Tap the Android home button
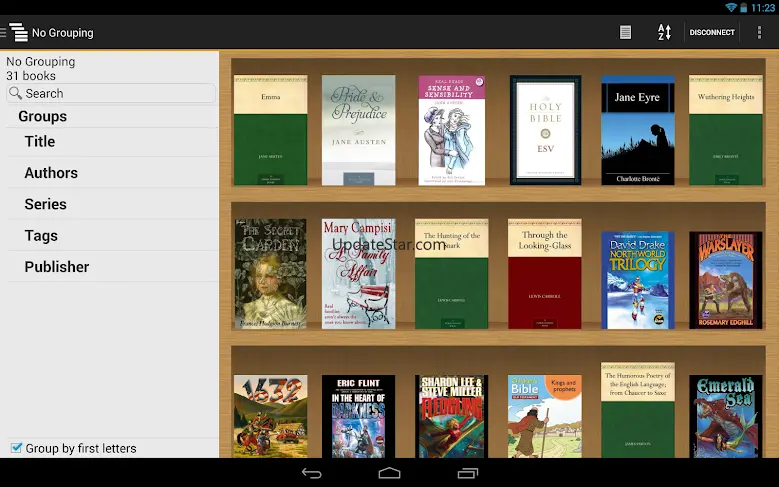This screenshot has height=487, width=779. (389, 473)
